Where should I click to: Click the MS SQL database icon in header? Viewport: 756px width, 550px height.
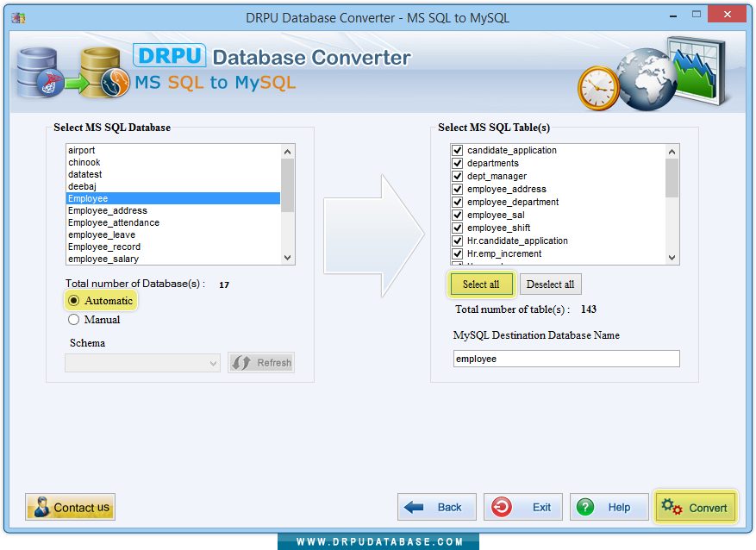(40, 72)
